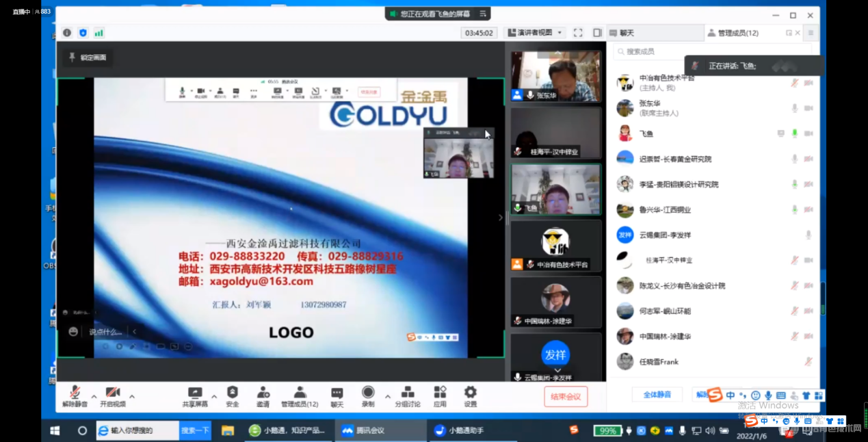Click the unmute microphone icon (解除静音)
The image size is (868, 442).
(x=75, y=392)
